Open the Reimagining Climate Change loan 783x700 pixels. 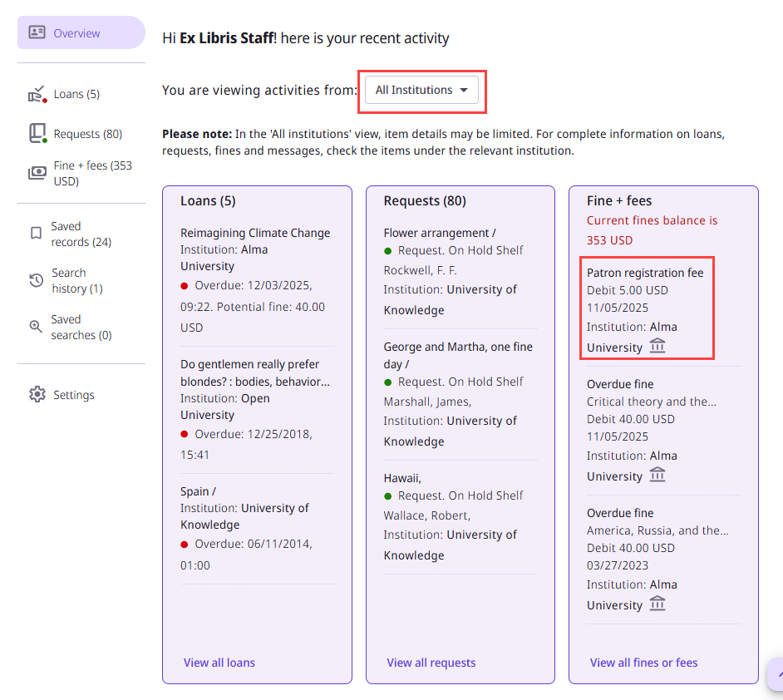pyautogui.click(x=255, y=233)
